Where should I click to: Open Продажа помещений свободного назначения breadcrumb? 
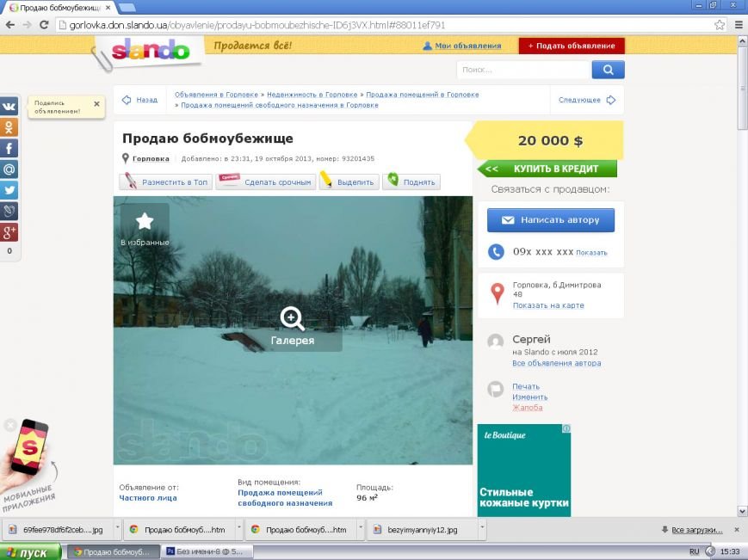tap(280, 105)
